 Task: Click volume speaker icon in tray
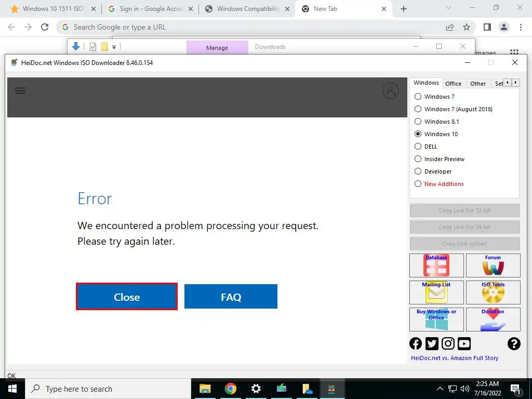(x=465, y=389)
